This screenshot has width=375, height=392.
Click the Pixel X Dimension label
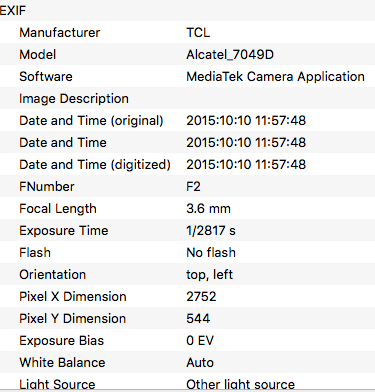pyautogui.click(x=73, y=297)
